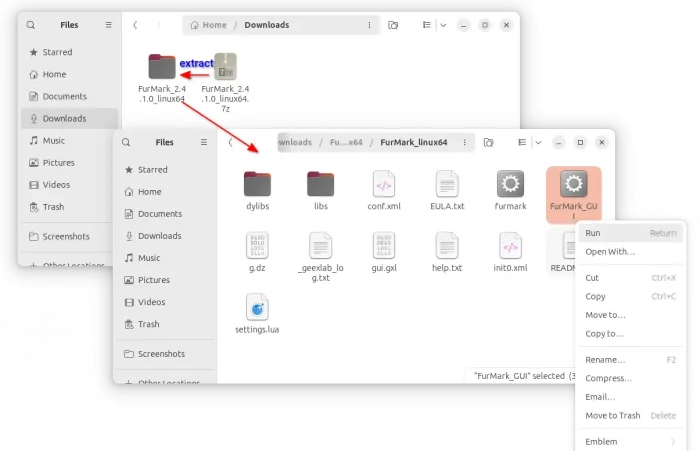Select Copy in context menu
The width and height of the screenshot is (700, 451).
(630, 296)
